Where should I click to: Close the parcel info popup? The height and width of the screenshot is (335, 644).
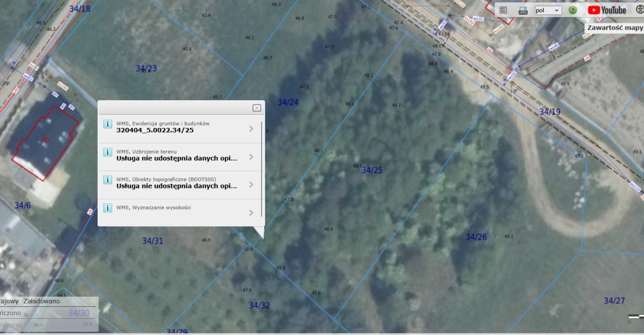pyautogui.click(x=257, y=108)
